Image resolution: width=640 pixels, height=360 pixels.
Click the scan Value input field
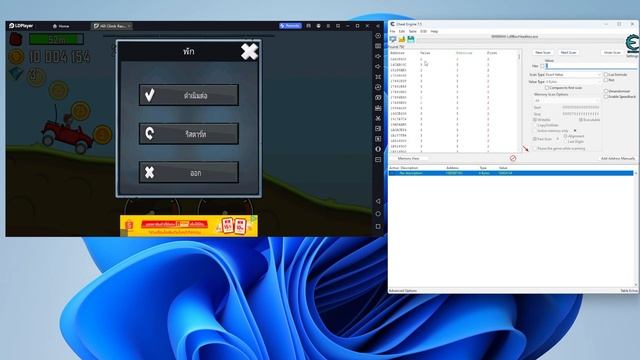pyautogui.click(x=591, y=66)
